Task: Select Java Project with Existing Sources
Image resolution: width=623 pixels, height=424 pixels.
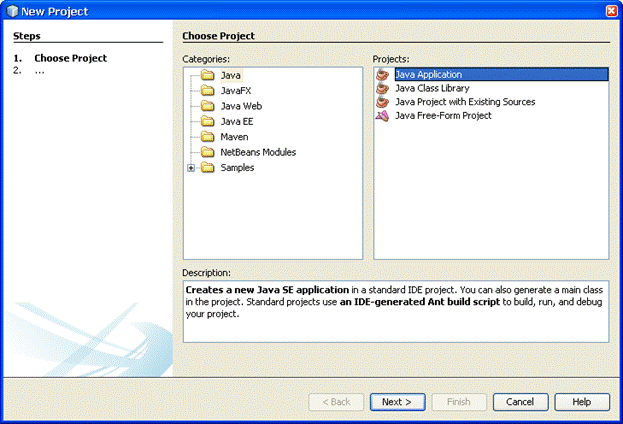Action: click(465, 102)
